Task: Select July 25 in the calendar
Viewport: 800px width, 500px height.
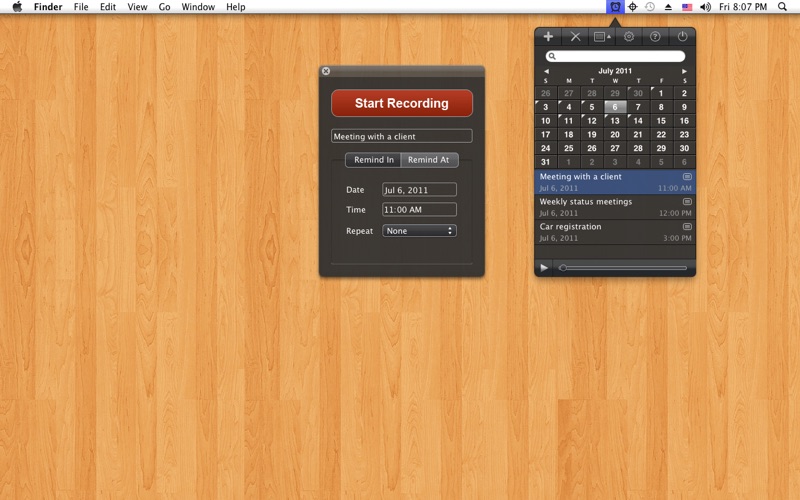Action: [x=568, y=148]
